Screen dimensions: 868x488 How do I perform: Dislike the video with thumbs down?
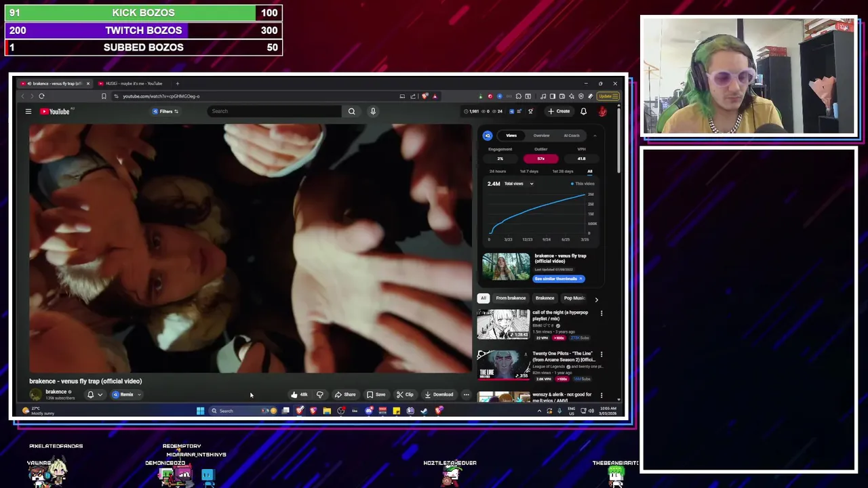coord(320,394)
